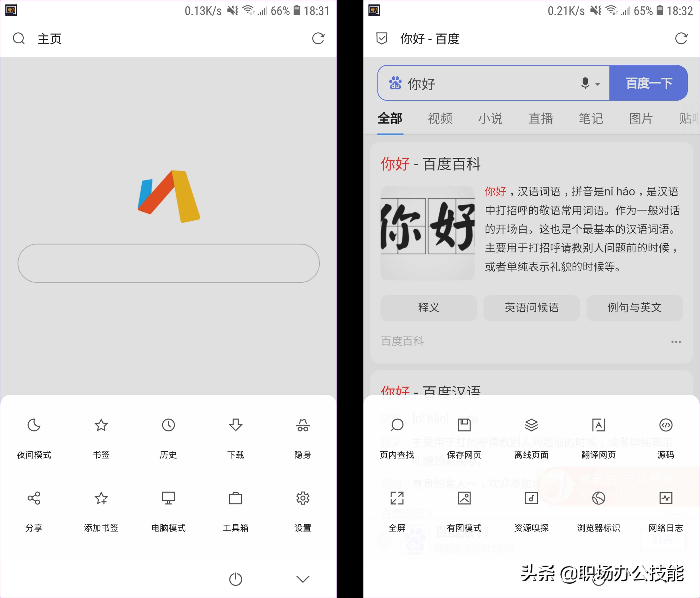Tap the Via browser logo
Viewport: 700px width, 598px height.
[x=169, y=196]
